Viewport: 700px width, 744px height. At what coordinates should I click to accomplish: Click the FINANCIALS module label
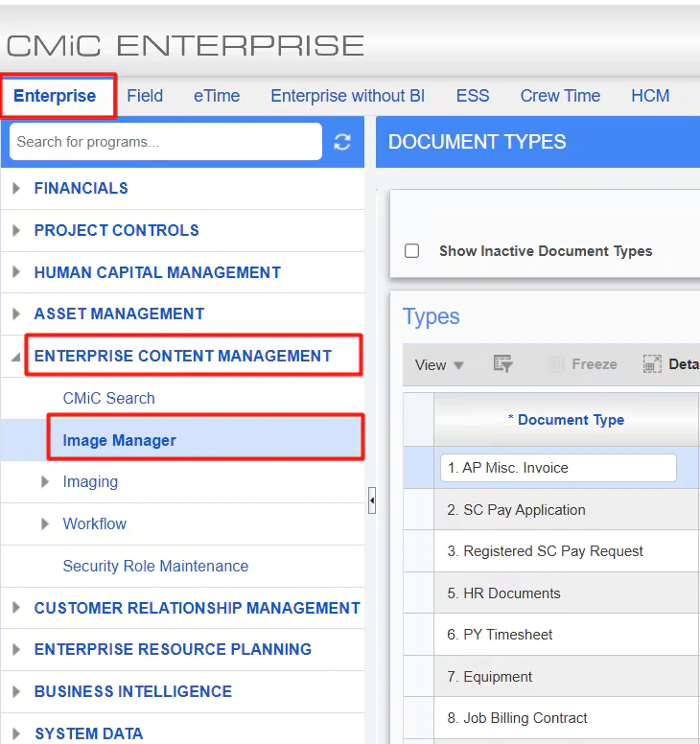pyautogui.click(x=82, y=188)
